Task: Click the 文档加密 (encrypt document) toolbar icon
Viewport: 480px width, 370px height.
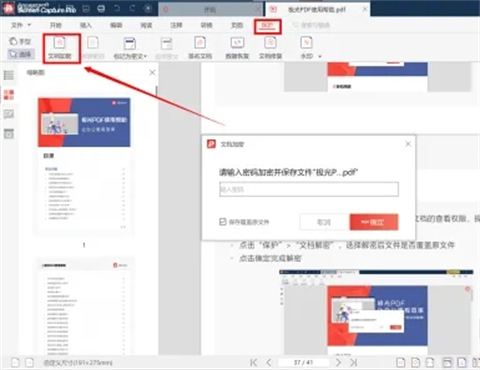Action: (59, 43)
